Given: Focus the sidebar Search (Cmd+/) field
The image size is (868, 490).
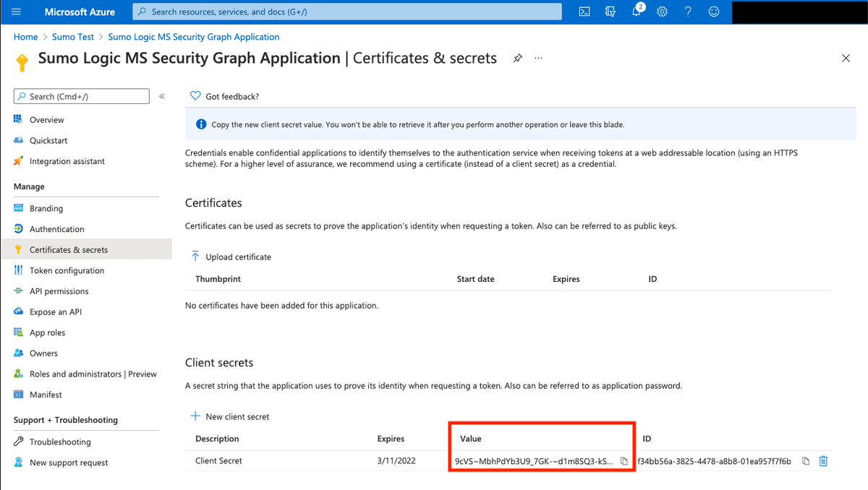Looking at the screenshot, I should [x=81, y=96].
